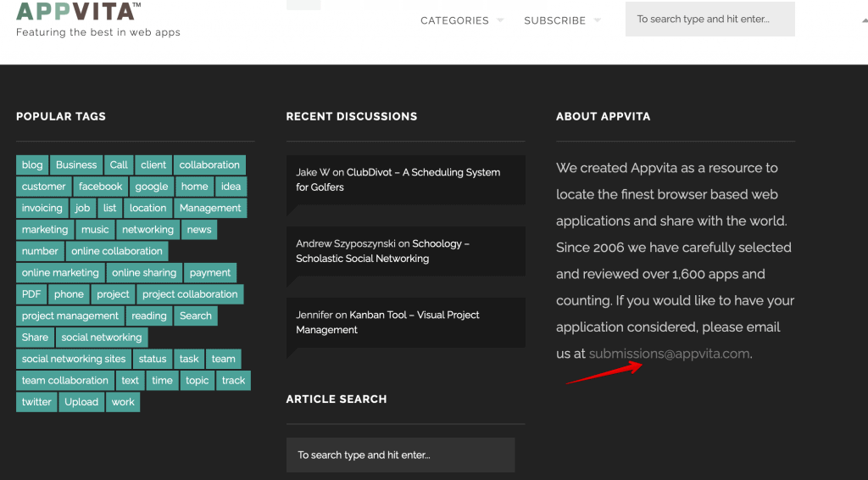Viewport: 868px width, 480px height.
Task: Open the submissions@appvita.com email link
Action: (669, 354)
